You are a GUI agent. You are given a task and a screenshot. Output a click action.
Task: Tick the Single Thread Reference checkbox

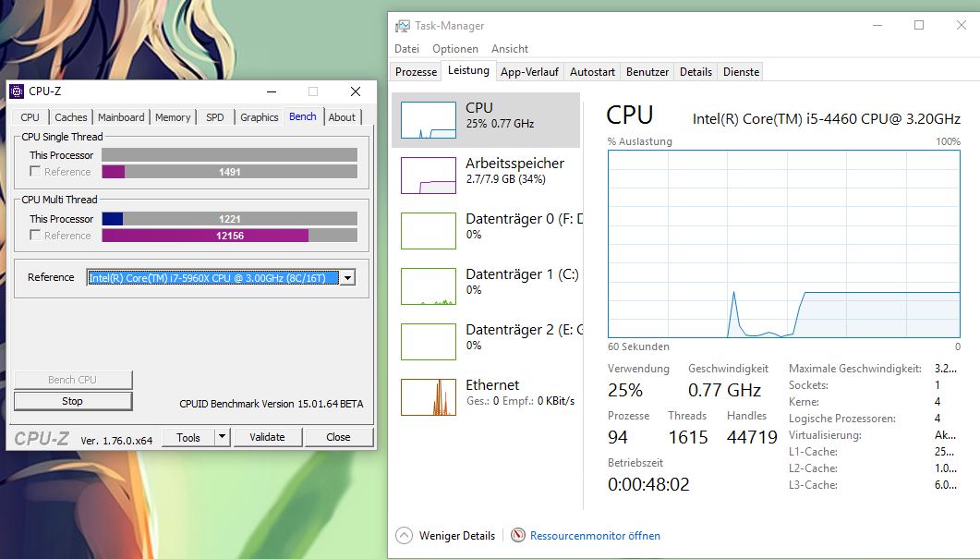35,171
